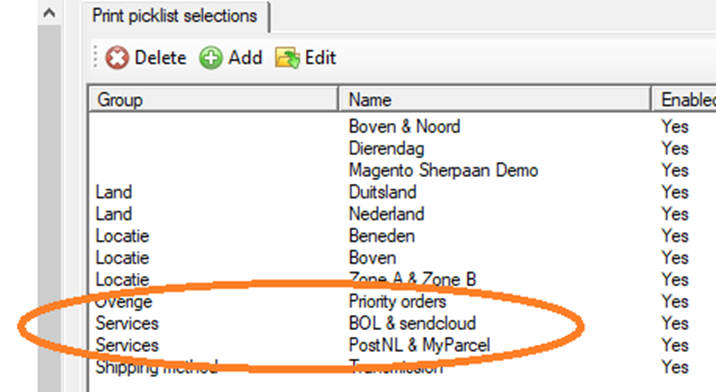Click the Edit text label

[x=321, y=58]
